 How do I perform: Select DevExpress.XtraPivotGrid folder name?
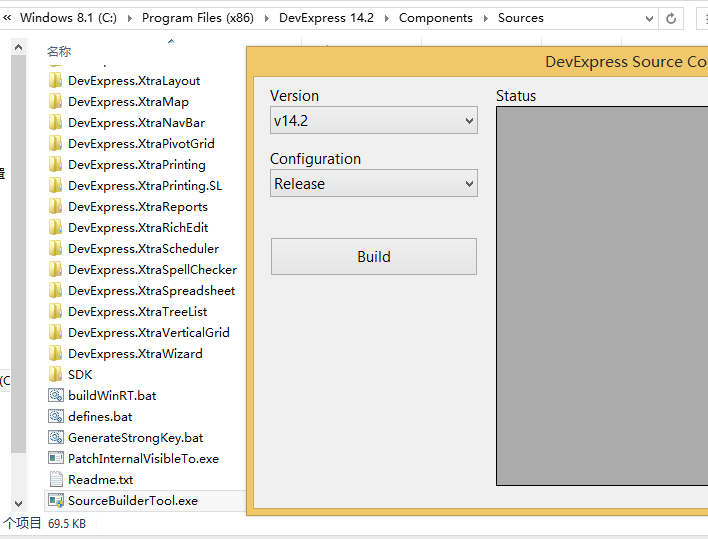141,144
